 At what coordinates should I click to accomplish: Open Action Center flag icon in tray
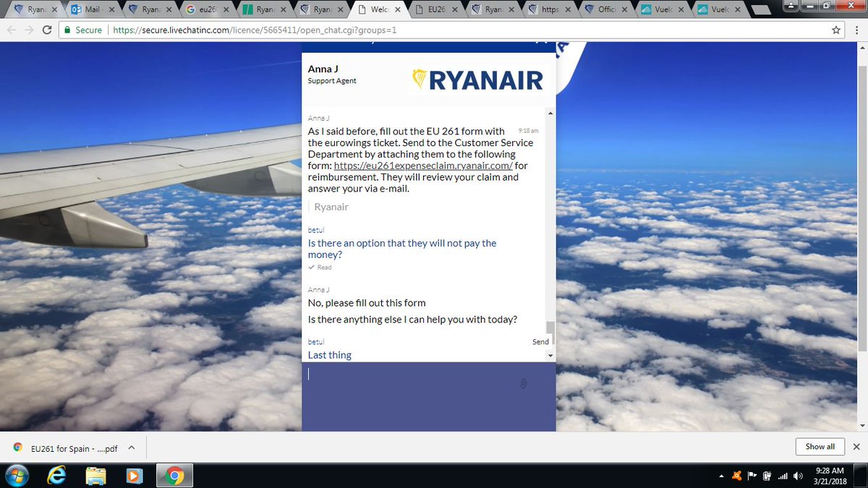point(752,476)
